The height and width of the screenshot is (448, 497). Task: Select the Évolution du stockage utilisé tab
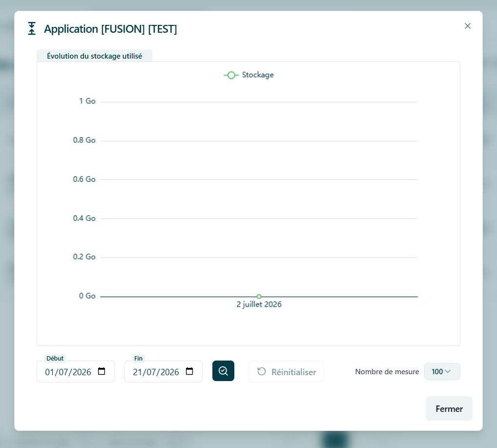[94, 56]
